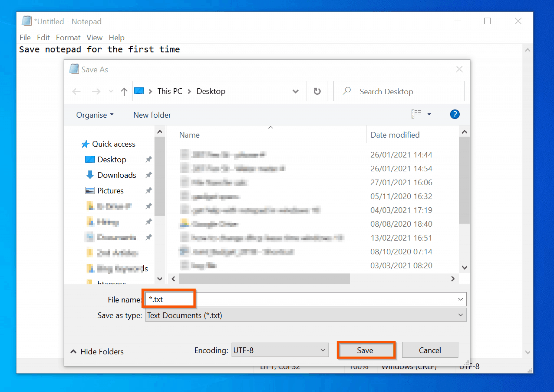
Task: Open more view options arrow
Action: pos(429,114)
